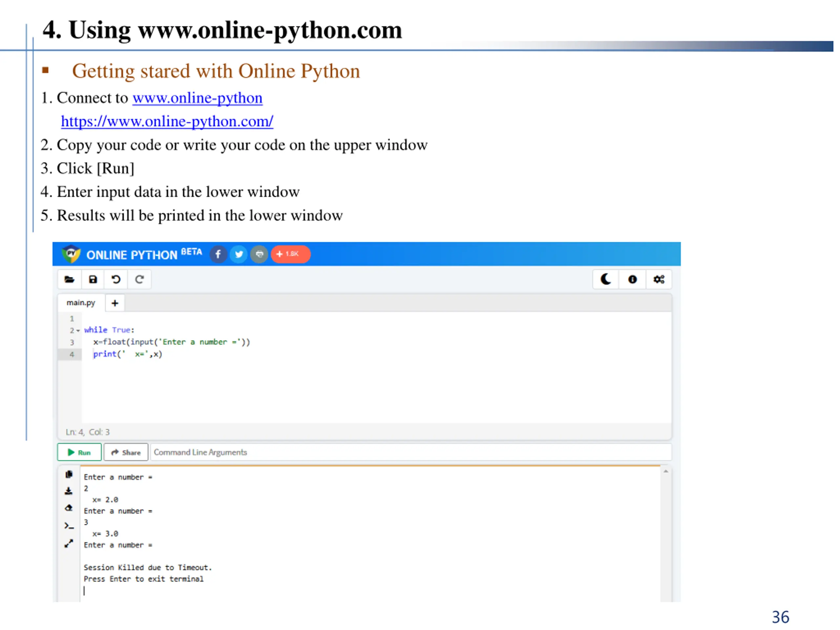Collapse the while loop fold arrow
Image resolution: width=840 pixels, height=630 pixels.
(x=78, y=331)
